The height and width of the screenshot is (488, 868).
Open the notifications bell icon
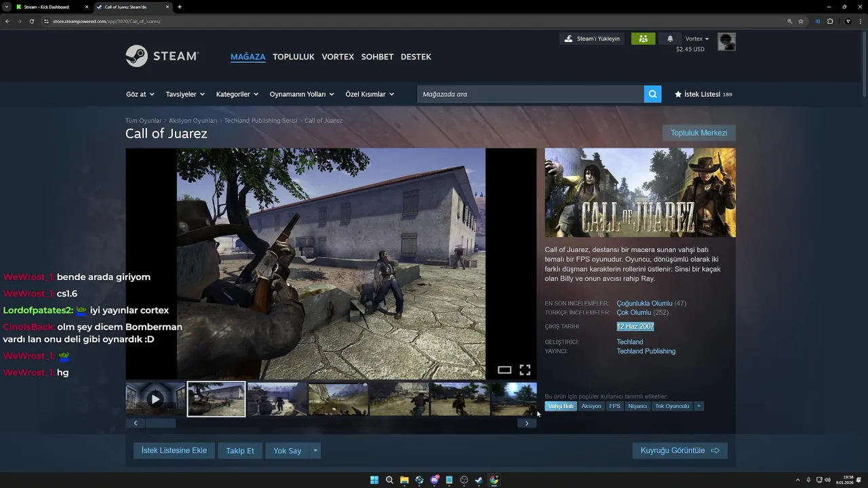(x=670, y=39)
